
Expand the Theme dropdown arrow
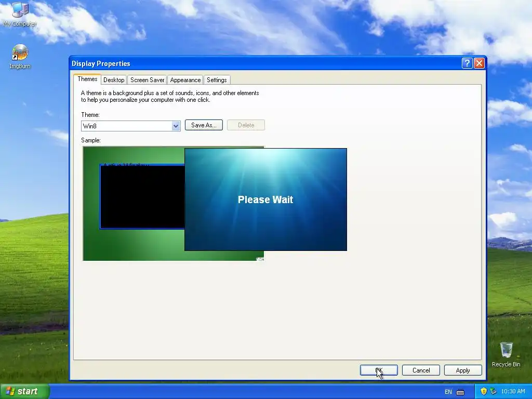pos(176,126)
